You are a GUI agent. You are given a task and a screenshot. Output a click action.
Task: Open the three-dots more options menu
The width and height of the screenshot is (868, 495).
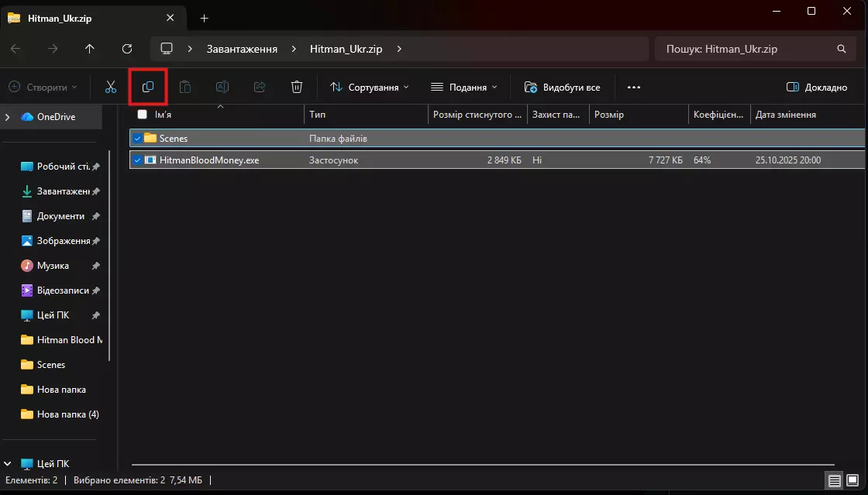[x=634, y=88]
